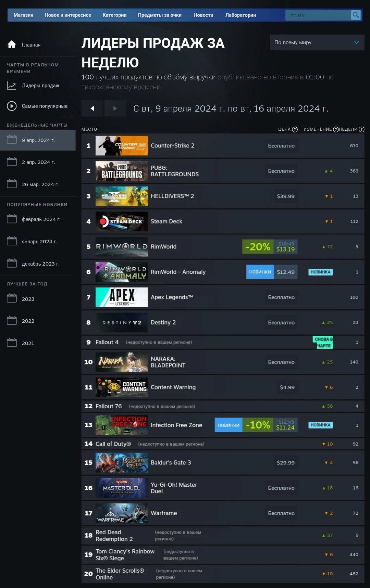Click calendar icon for декабрь 2023 г.

point(12,263)
